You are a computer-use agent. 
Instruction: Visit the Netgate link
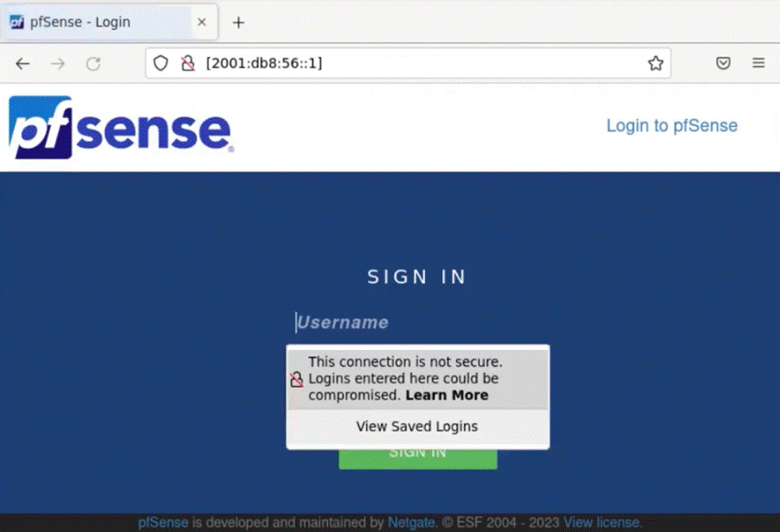click(411, 522)
